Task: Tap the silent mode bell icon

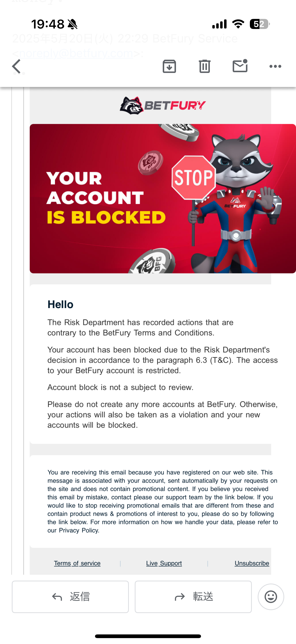Action: 73,24
